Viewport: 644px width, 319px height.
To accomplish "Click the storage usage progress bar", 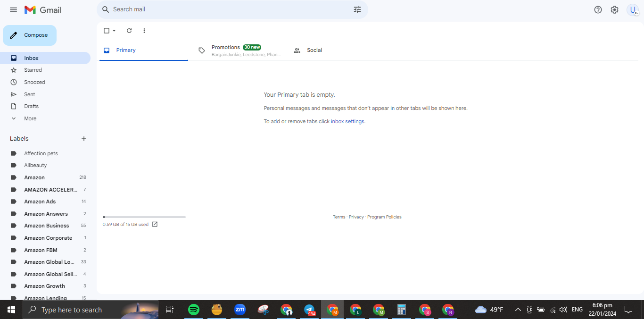I will click(144, 217).
